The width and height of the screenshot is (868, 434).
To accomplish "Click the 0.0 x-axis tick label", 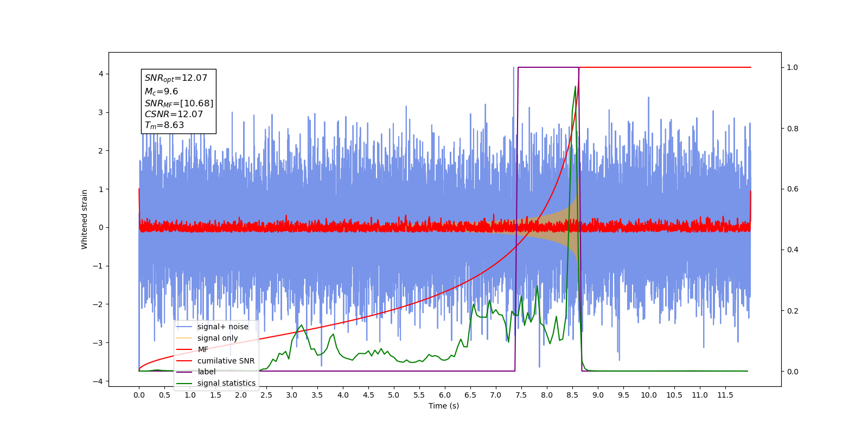I will [139, 395].
